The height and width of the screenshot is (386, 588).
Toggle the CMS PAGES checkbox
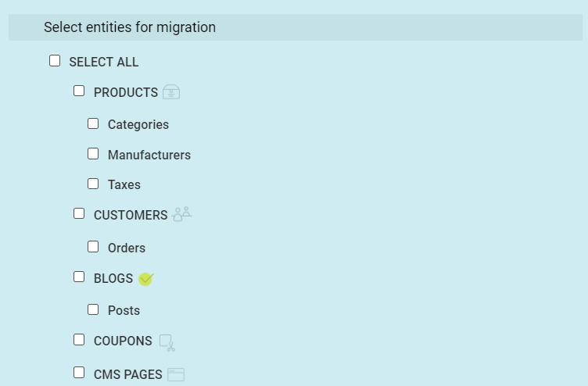point(79,373)
